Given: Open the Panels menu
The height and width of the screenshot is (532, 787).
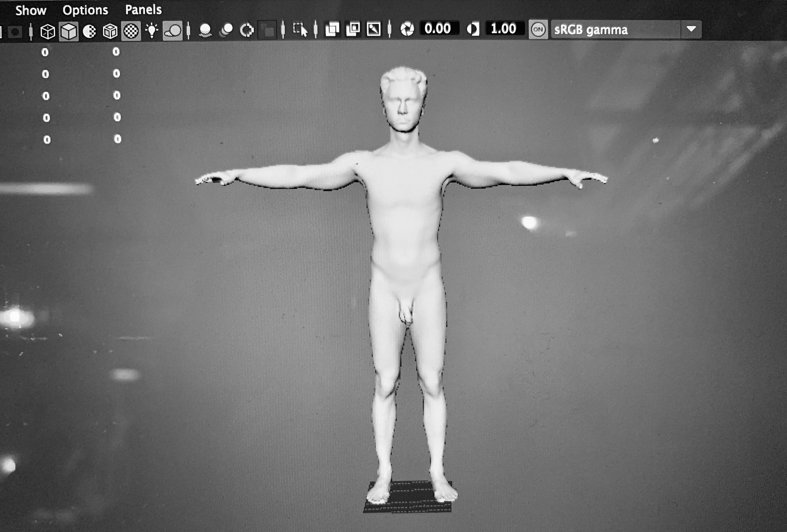Looking at the screenshot, I should [144, 10].
